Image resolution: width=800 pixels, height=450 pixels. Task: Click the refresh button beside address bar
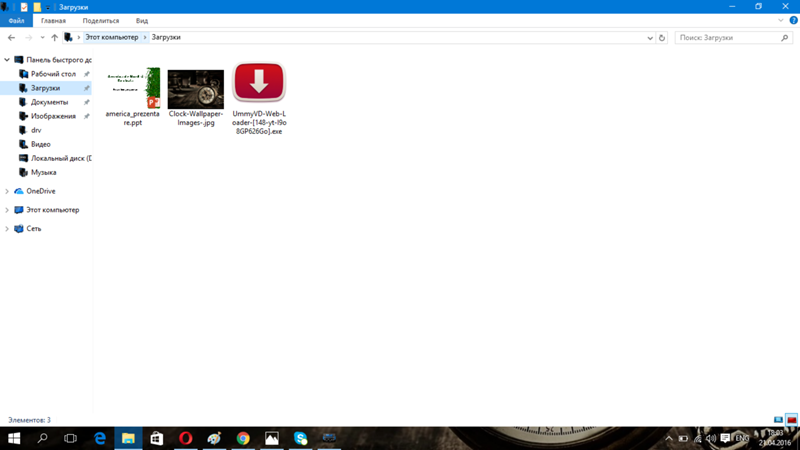click(x=662, y=38)
